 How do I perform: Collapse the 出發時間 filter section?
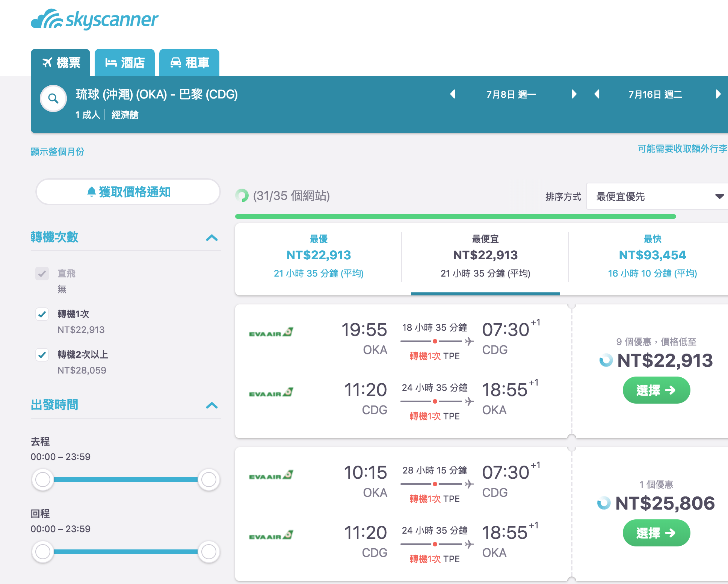click(x=212, y=405)
